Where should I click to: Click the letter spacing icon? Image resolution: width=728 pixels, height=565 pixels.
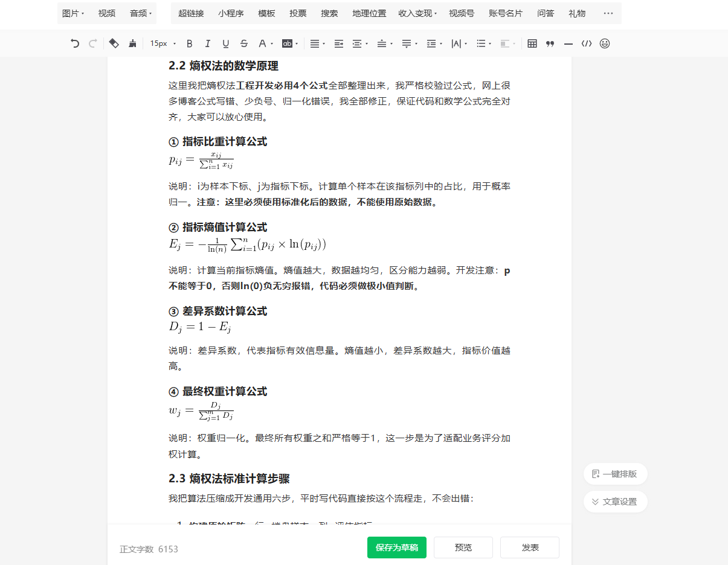(456, 43)
